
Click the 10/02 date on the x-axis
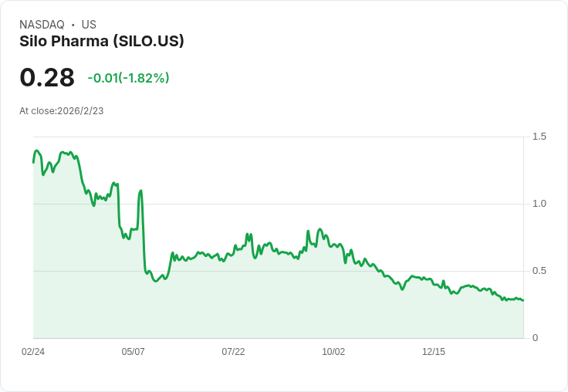[x=333, y=352]
